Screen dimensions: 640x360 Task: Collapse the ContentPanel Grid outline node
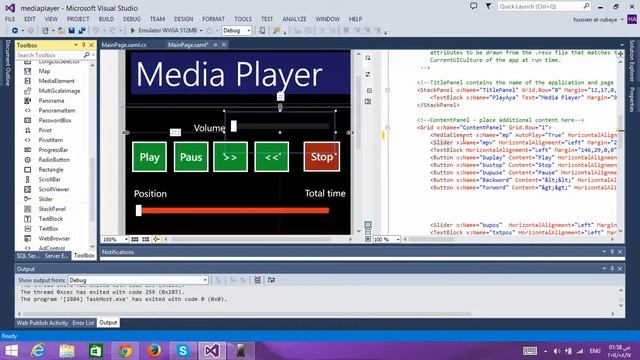[x=387, y=127]
